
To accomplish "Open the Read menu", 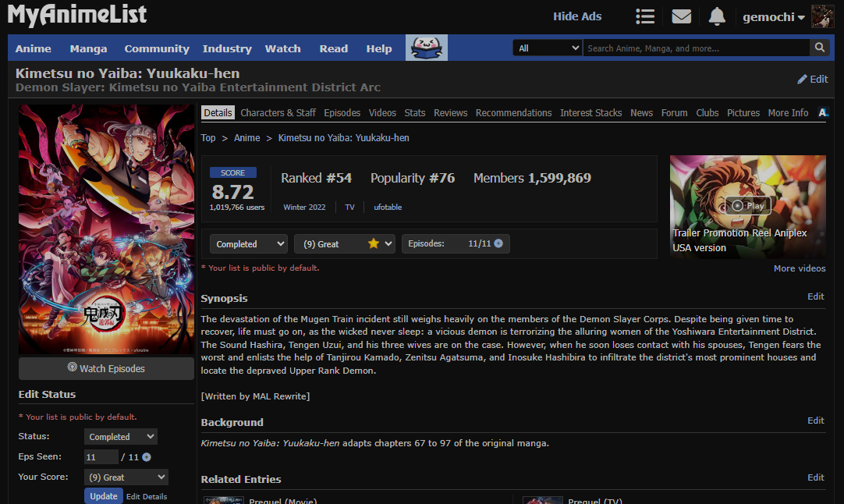I will 334,48.
